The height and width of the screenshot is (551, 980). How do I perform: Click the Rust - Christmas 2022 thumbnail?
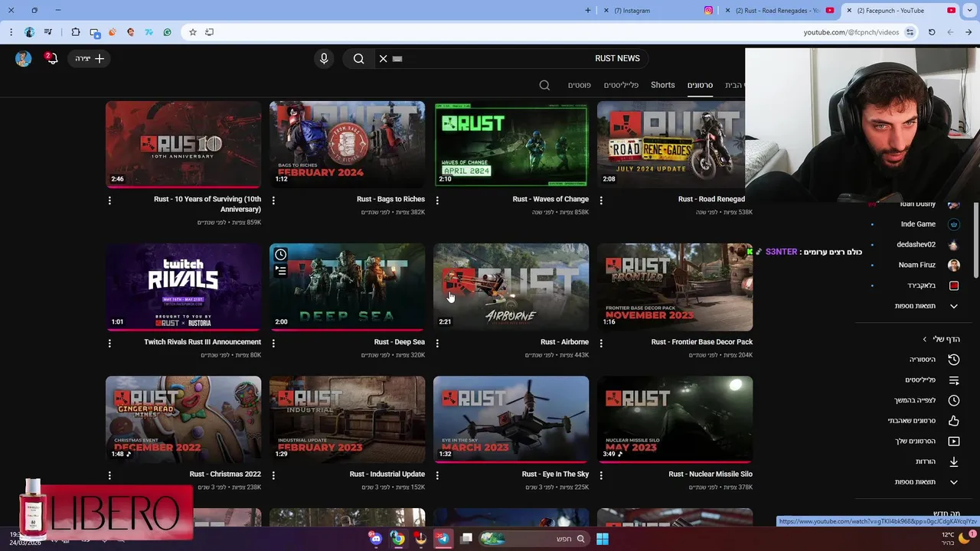(x=183, y=419)
